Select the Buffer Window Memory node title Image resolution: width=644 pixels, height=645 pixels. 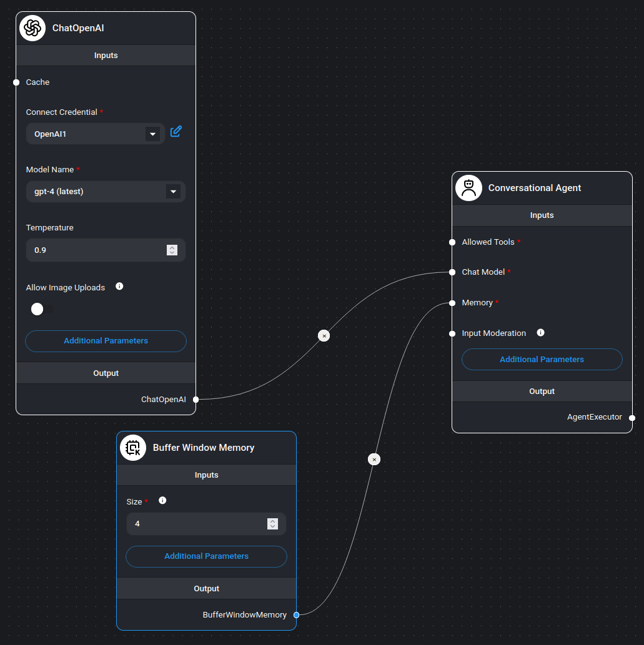tap(204, 448)
